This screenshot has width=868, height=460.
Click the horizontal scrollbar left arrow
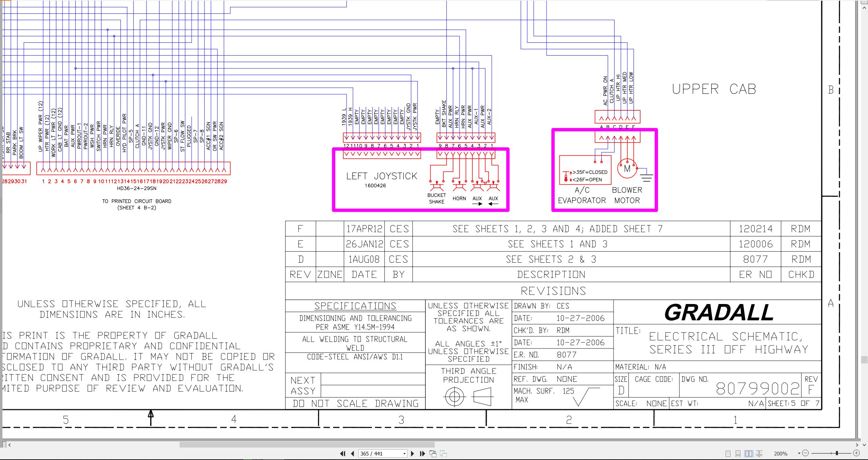(10, 445)
